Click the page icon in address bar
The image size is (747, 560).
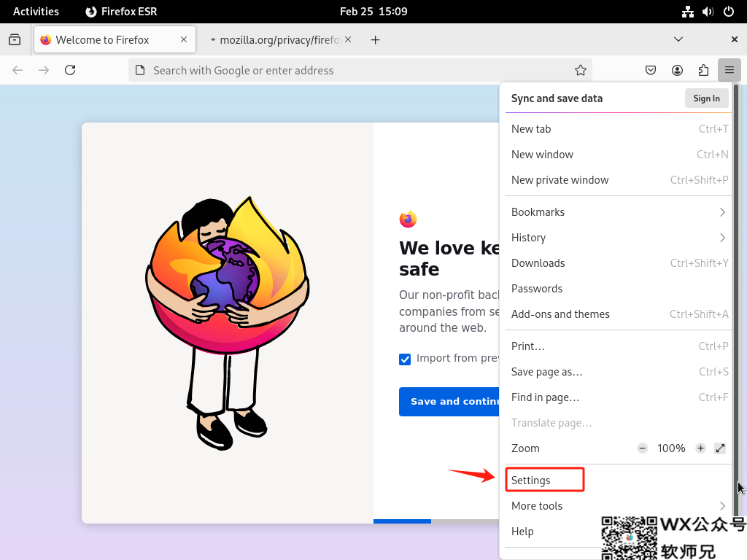click(x=140, y=71)
